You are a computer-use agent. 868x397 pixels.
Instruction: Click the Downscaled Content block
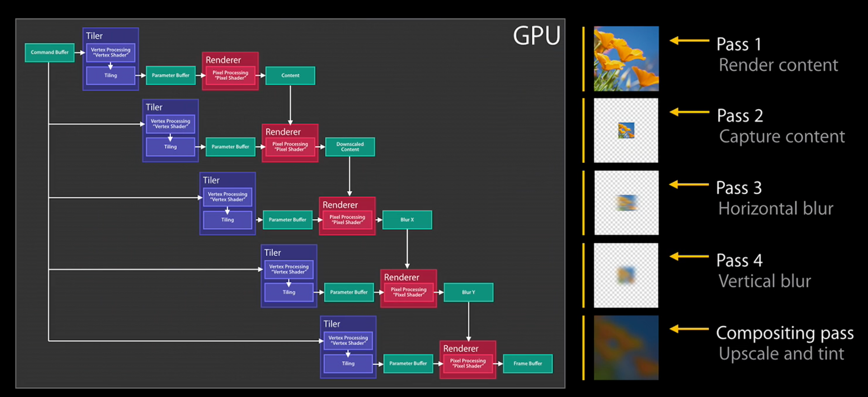(350, 146)
